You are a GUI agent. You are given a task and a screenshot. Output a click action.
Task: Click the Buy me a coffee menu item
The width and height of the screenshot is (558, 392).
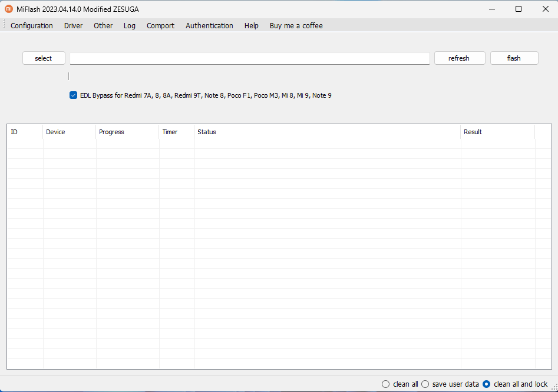tap(296, 25)
